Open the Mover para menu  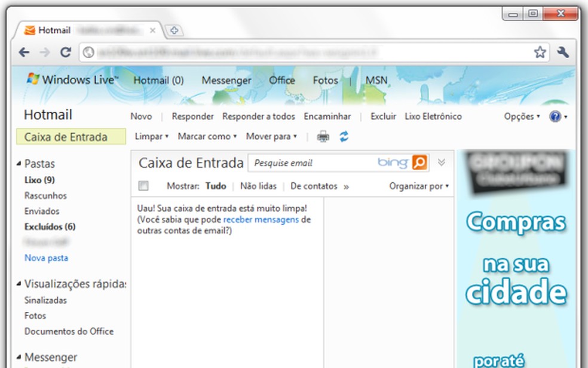tap(271, 136)
